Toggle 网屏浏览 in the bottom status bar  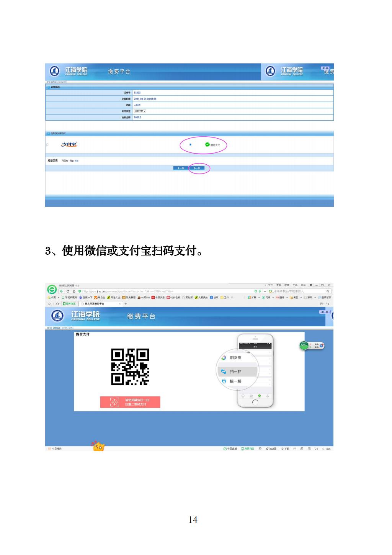(247, 449)
